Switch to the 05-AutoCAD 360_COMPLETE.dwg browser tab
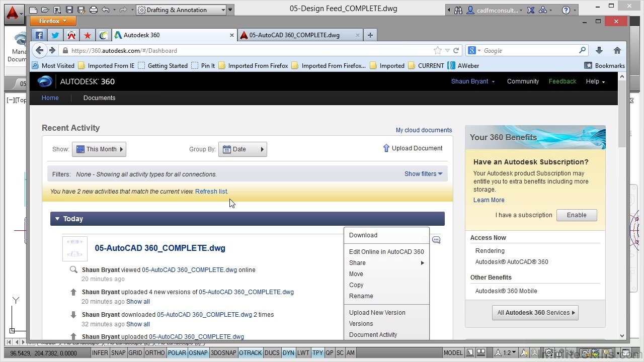Image resolution: width=644 pixels, height=362 pixels. (300, 35)
